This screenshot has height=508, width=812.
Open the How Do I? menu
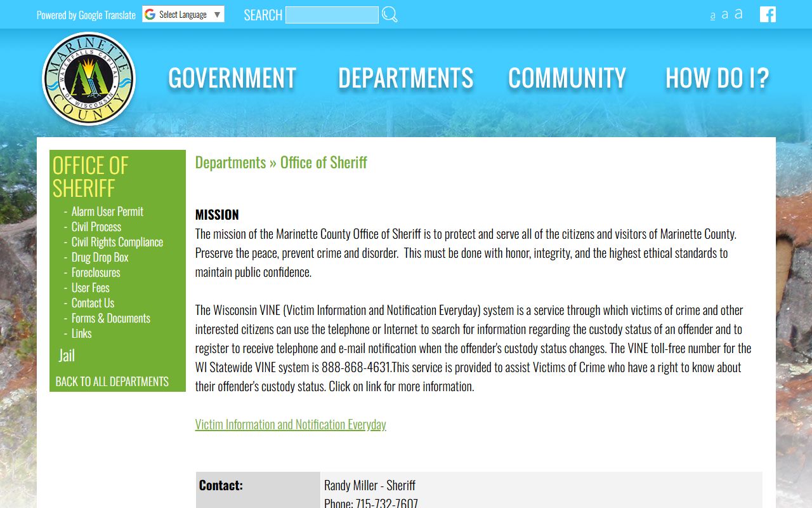click(717, 78)
